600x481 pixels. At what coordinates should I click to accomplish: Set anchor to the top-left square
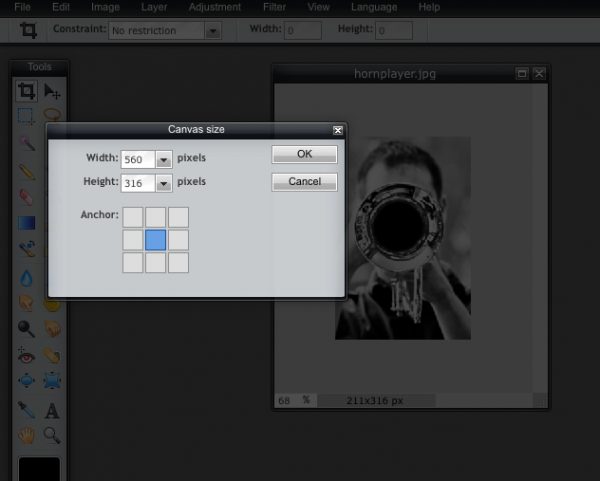click(x=133, y=216)
